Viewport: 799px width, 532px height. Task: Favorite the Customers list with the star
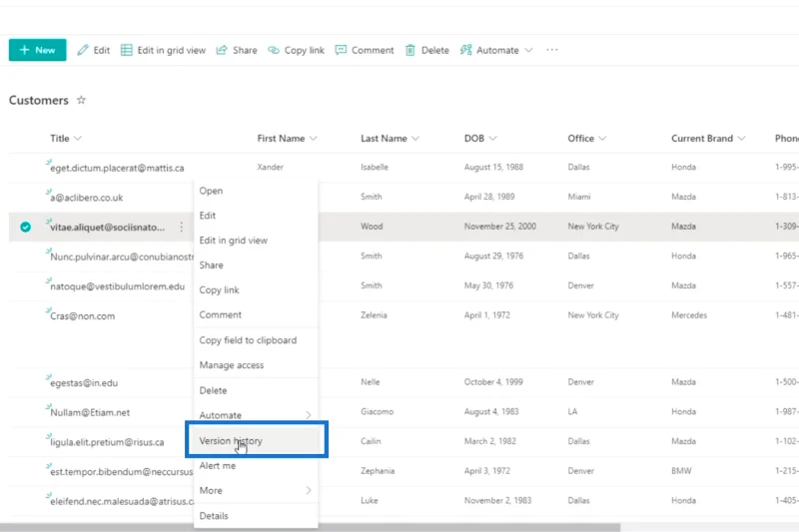81,100
